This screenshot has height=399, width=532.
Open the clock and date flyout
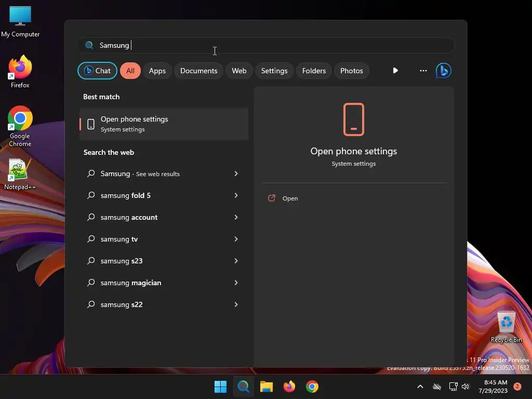pyautogui.click(x=493, y=387)
